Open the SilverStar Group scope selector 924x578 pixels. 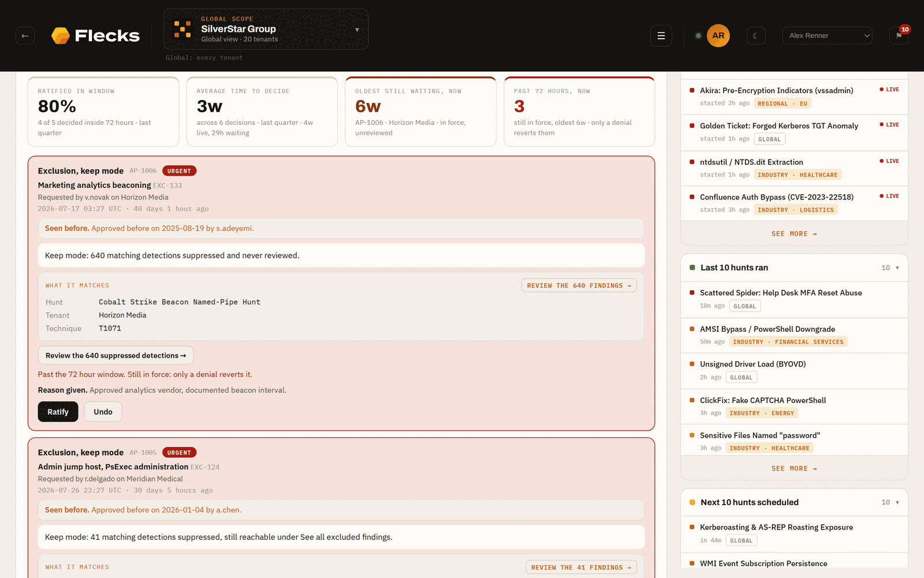click(266, 29)
